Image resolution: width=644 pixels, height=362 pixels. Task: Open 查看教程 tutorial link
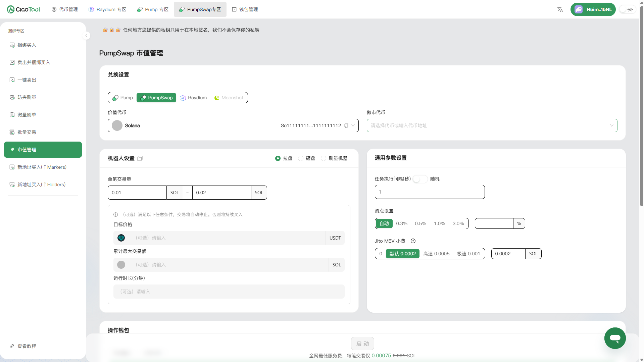pyautogui.click(x=23, y=346)
